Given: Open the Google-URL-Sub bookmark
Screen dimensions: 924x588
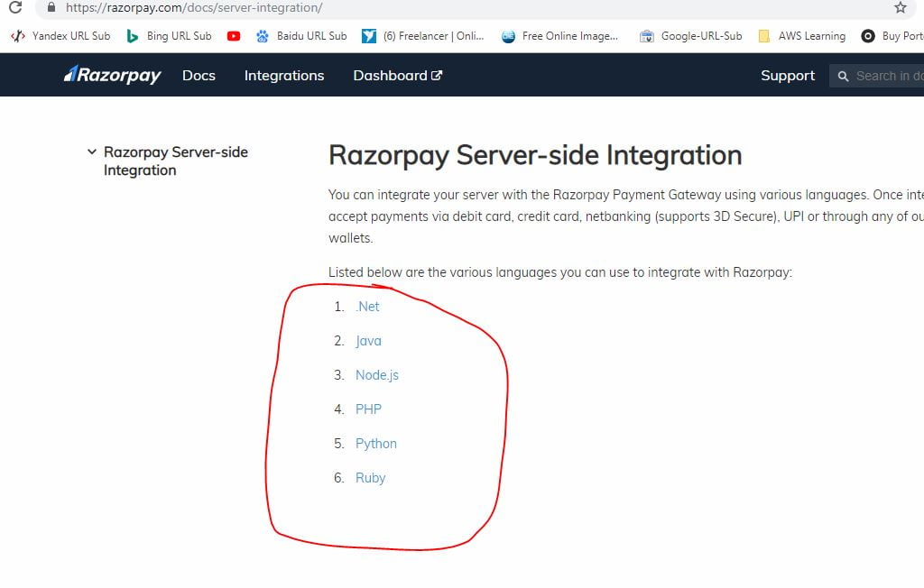Looking at the screenshot, I should [x=691, y=36].
